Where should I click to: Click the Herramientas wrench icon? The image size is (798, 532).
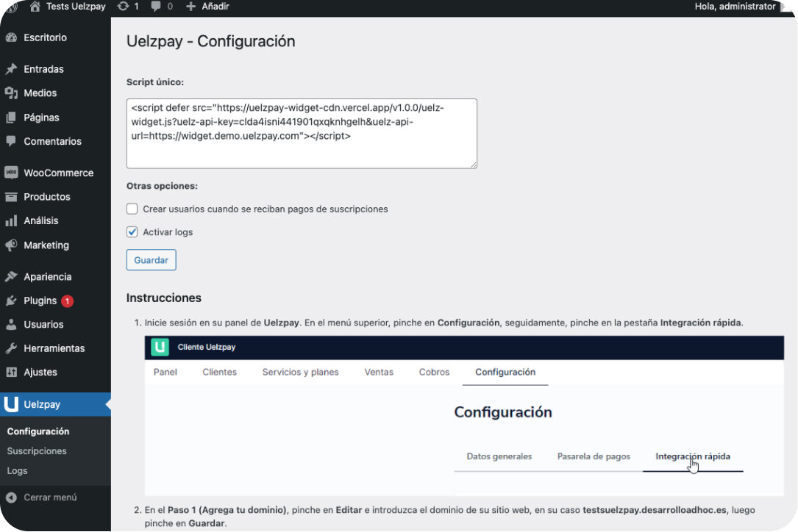coord(11,348)
